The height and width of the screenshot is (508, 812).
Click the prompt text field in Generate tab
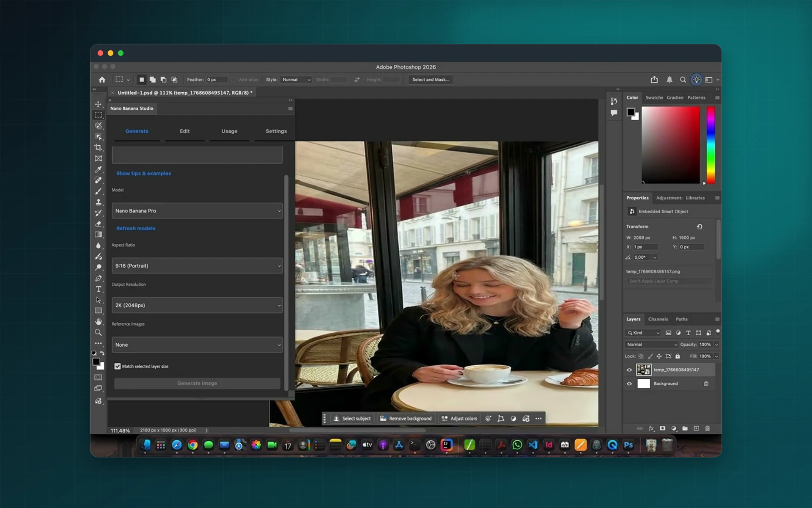click(x=197, y=155)
